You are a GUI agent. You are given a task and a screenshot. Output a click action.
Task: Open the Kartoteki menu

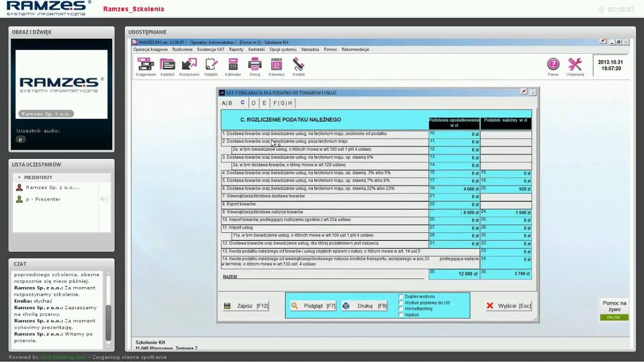(x=257, y=49)
